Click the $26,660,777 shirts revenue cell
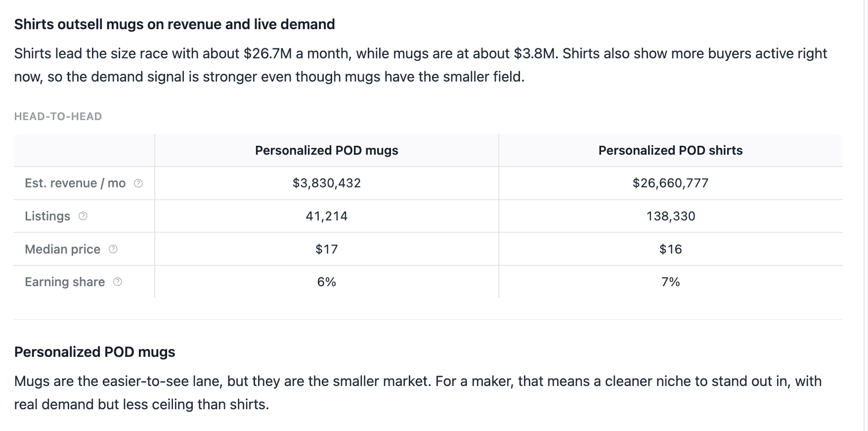This screenshot has height=431, width=868. click(x=670, y=183)
